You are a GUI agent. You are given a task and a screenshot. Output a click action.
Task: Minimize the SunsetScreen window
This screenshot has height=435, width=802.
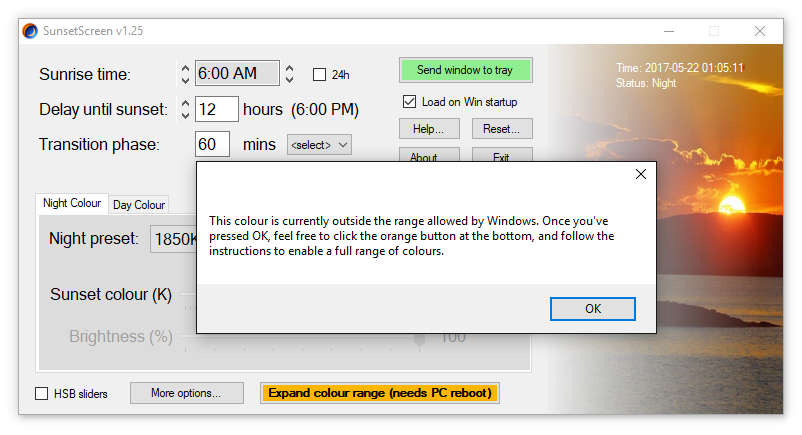[669, 31]
